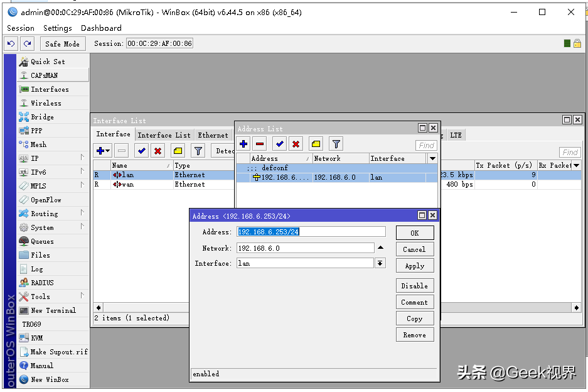Enable address with blue checkmark in Address List
This screenshot has width=588, height=392.
click(x=280, y=144)
